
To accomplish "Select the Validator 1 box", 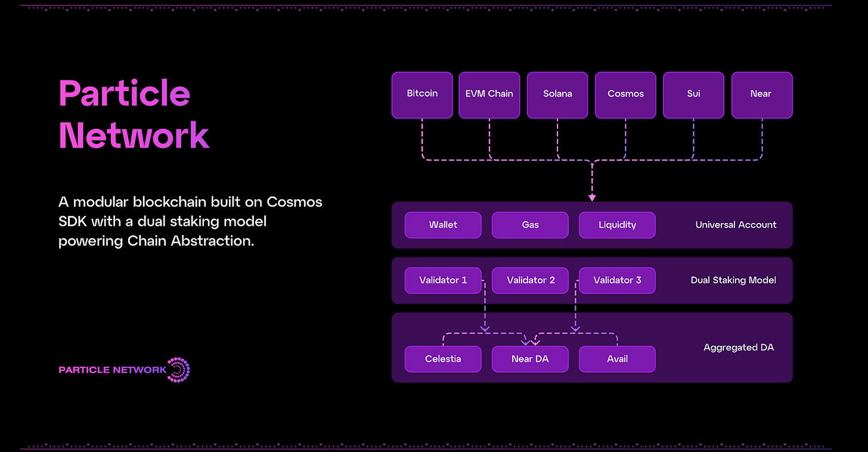I will click(443, 280).
